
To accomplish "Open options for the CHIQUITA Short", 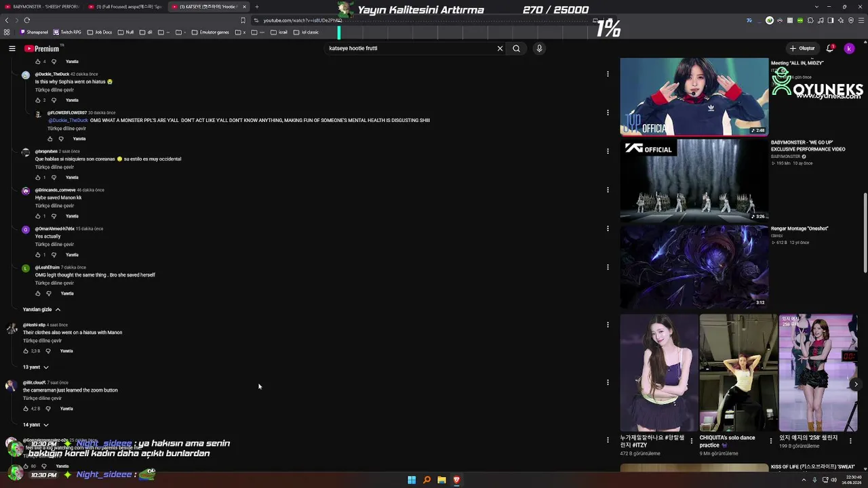I will pos(771,441).
